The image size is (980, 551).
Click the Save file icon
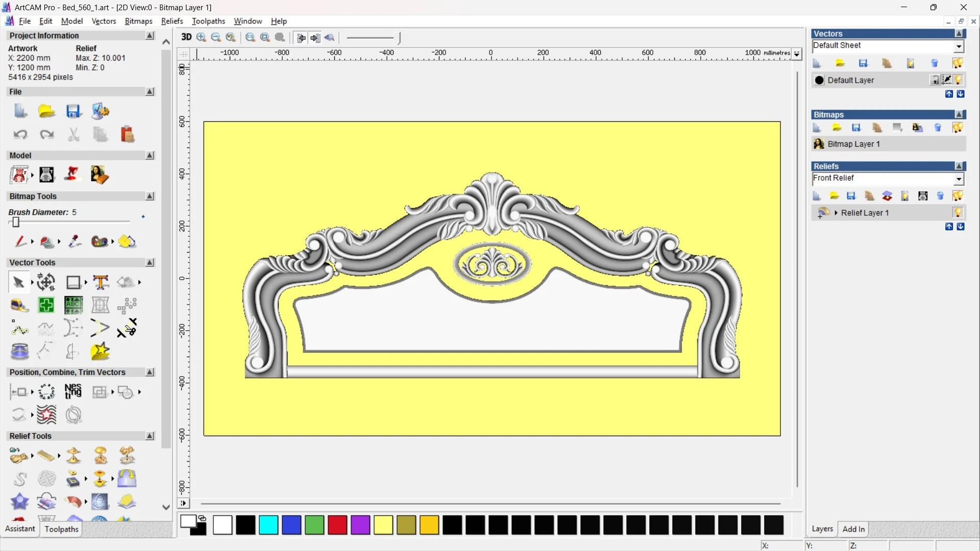pos(73,111)
